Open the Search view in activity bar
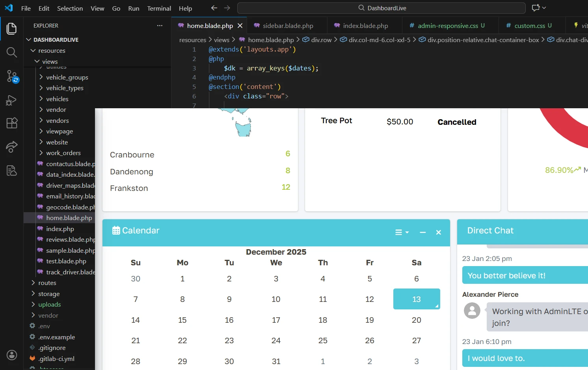 coord(12,52)
